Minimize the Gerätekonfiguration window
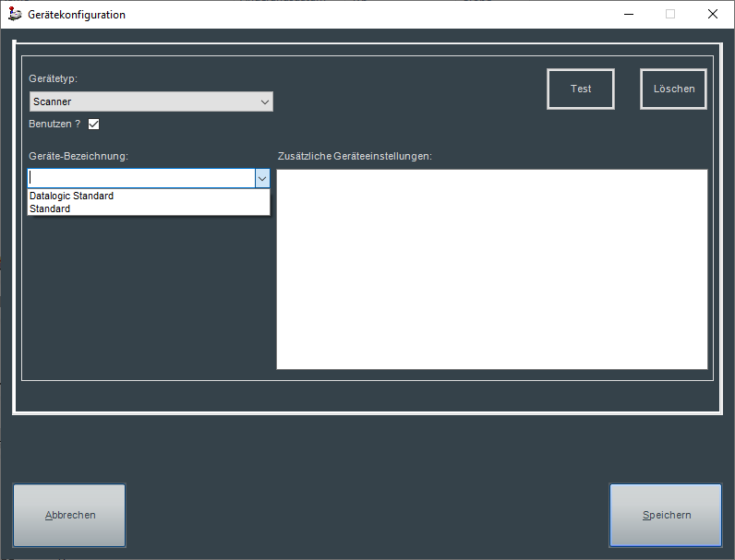 click(x=628, y=14)
